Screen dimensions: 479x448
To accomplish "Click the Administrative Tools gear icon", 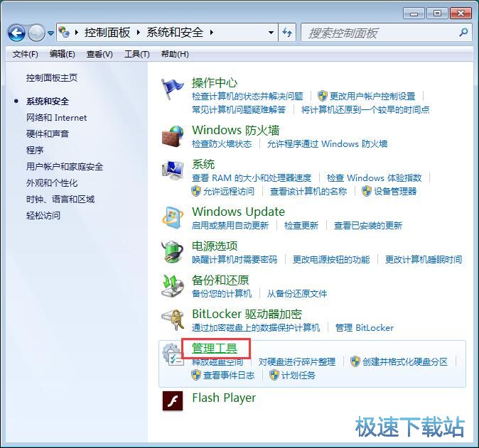I will point(173,354).
